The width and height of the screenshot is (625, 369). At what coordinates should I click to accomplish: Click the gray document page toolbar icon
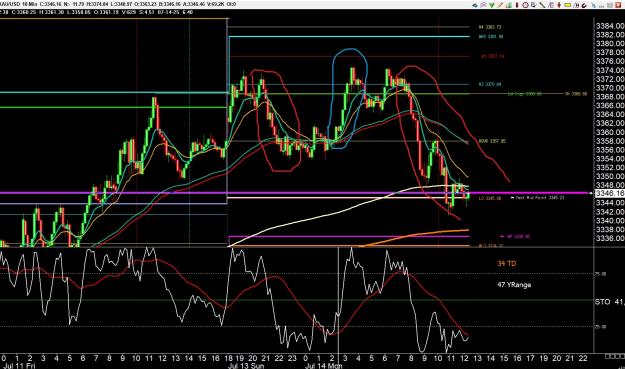(x=550, y=5)
